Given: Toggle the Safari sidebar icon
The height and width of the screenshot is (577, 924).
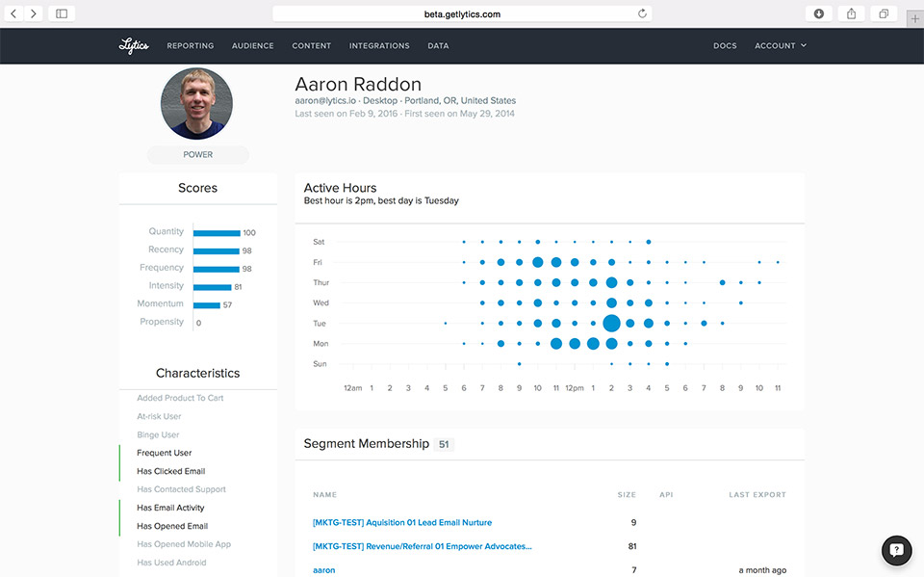Looking at the screenshot, I should pyautogui.click(x=62, y=13).
